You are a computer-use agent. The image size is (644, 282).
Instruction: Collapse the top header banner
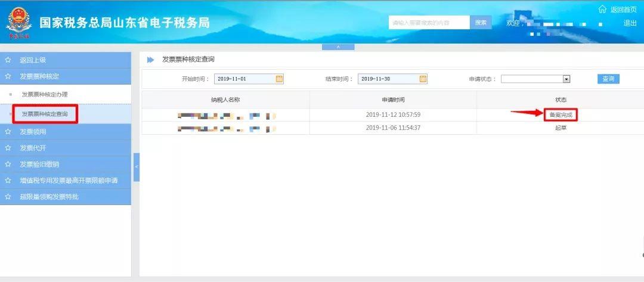point(338,47)
